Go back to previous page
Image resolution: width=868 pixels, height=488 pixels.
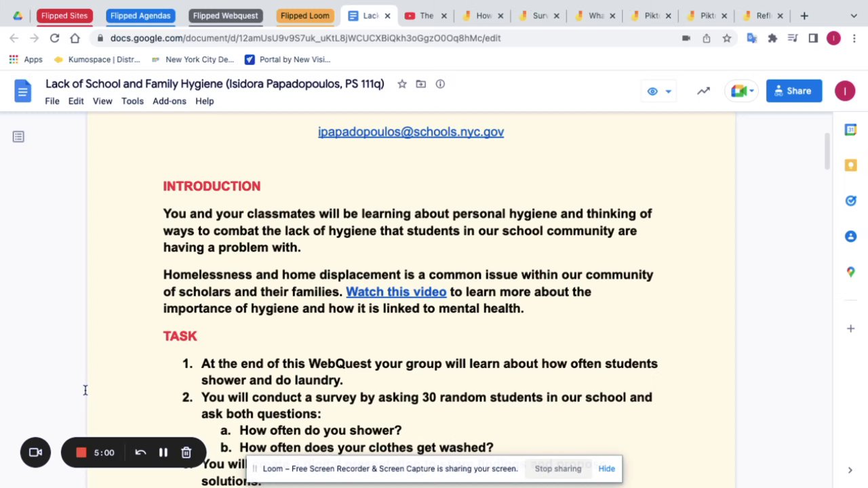(14, 39)
